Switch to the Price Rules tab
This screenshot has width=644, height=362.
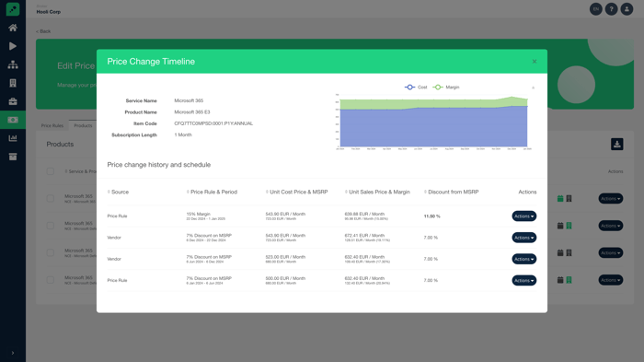click(52, 125)
